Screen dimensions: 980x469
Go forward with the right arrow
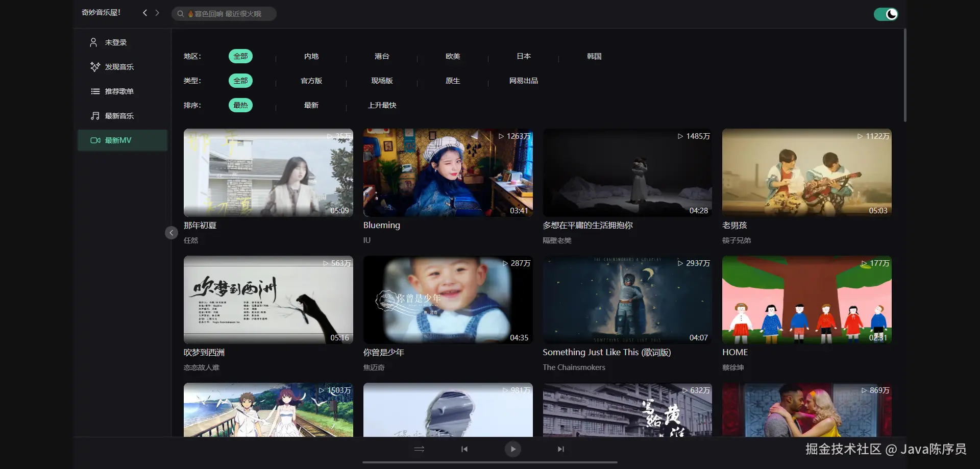[x=157, y=13]
